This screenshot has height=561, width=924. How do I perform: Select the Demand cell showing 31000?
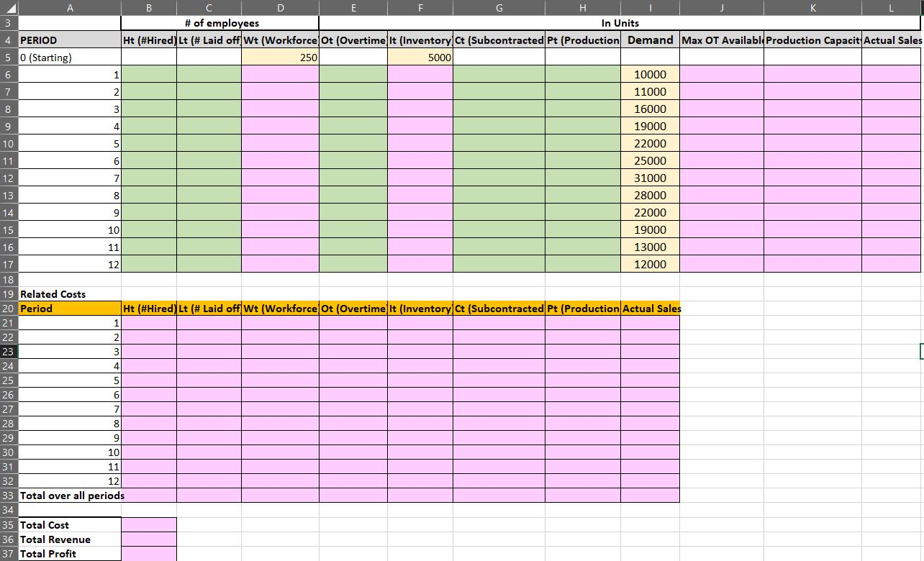click(x=650, y=178)
